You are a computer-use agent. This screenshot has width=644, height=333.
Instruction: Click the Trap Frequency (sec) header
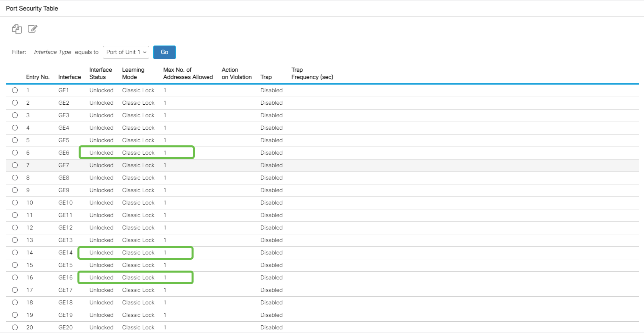(x=313, y=73)
